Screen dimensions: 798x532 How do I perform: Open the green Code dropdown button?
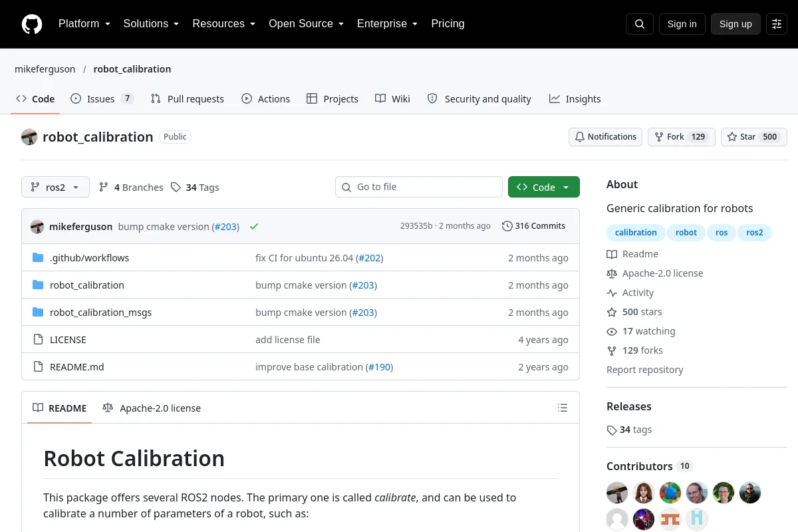544,188
